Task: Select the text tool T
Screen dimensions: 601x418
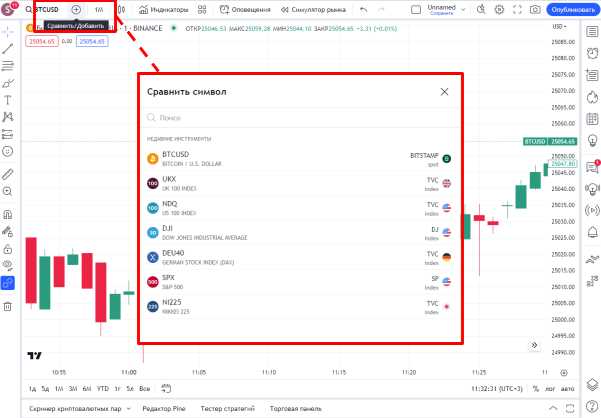Action: coord(8,100)
